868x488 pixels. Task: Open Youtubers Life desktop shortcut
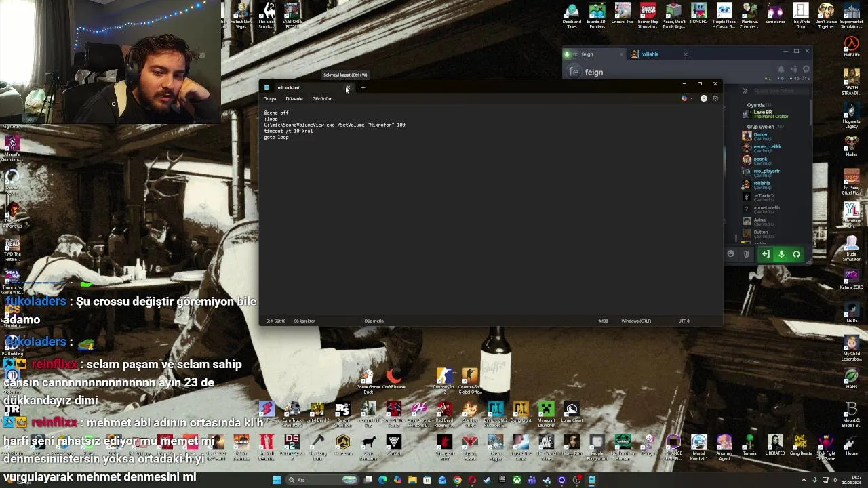point(852,215)
